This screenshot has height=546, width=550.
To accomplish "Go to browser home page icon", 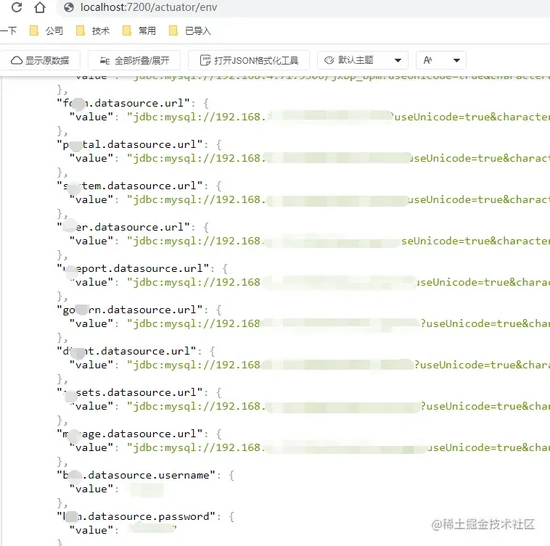I will coord(40,7).
